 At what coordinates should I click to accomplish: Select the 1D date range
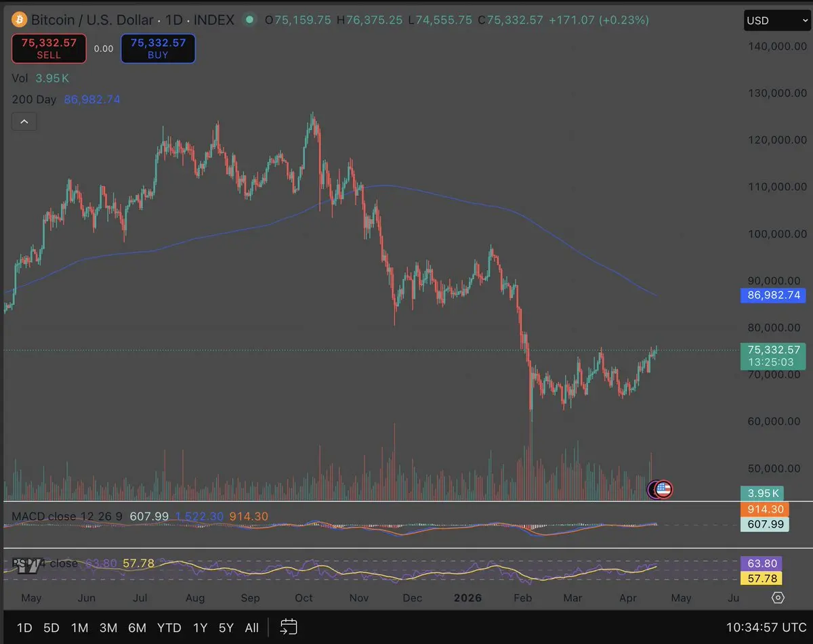24,628
